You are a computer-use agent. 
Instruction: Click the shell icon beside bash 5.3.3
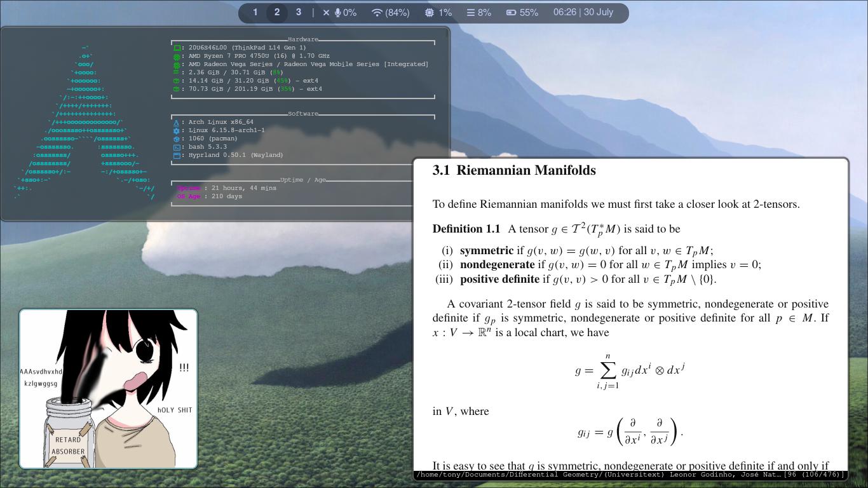177,147
